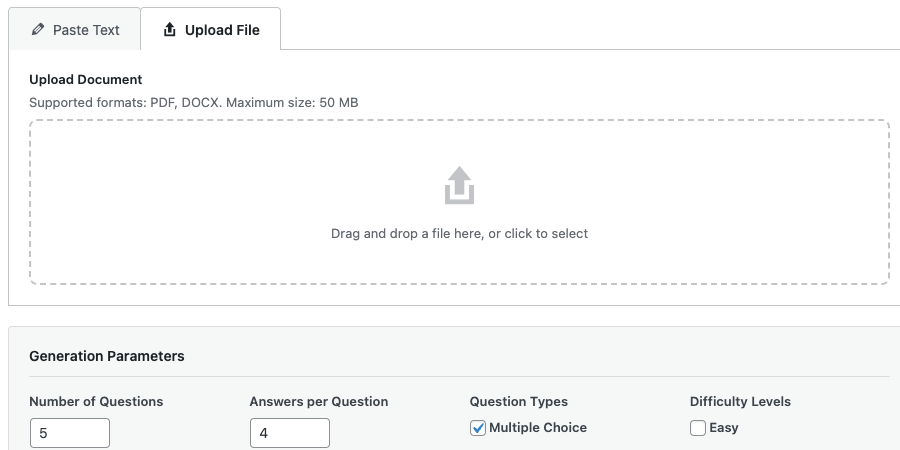Click the Upload Document heading
Image resolution: width=900 pixels, height=450 pixels.
86,80
